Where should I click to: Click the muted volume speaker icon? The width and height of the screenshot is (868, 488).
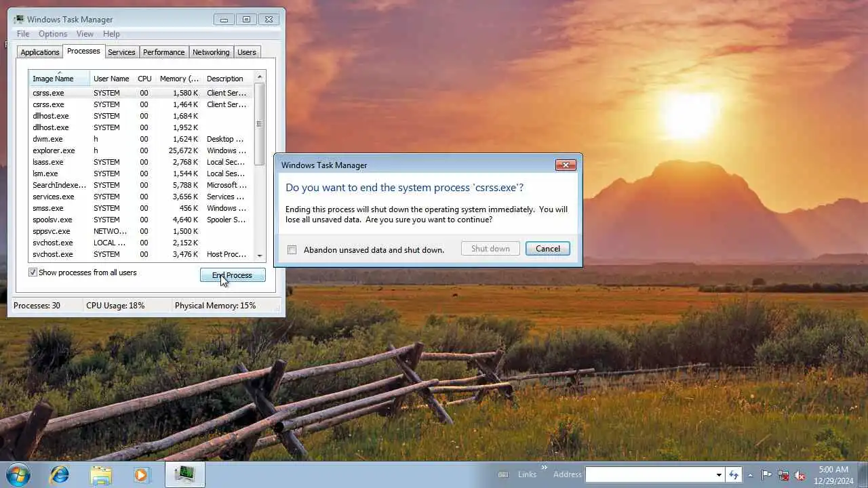coord(800,475)
